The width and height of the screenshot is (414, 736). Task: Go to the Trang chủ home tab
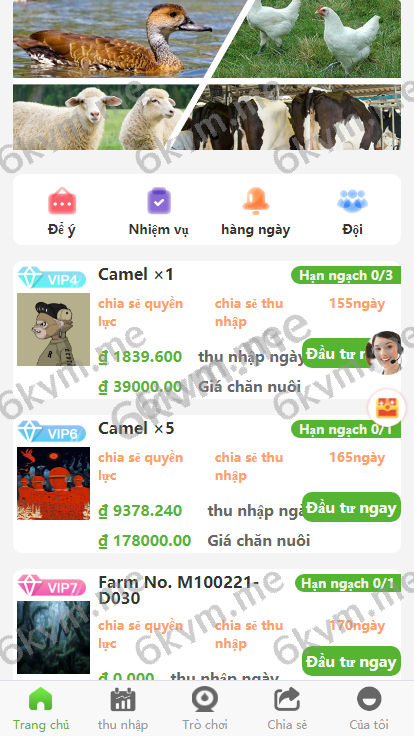41,708
